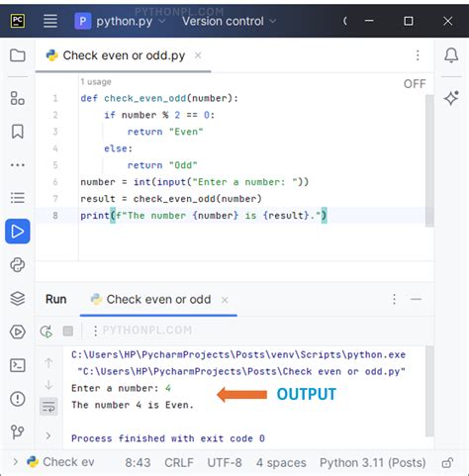469x476 pixels.
Task: Open the Project folder tool window
Action: [18, 55]
